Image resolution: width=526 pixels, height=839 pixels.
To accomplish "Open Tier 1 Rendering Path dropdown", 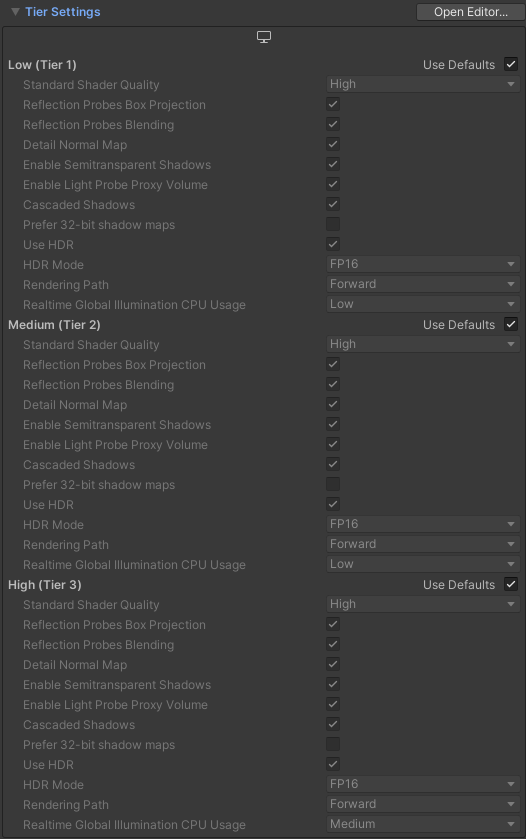I will tap(423, 284).
